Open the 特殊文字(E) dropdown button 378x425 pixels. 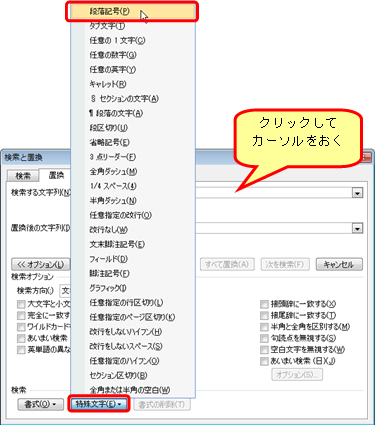pyautogui.click(x=99, y=404)
